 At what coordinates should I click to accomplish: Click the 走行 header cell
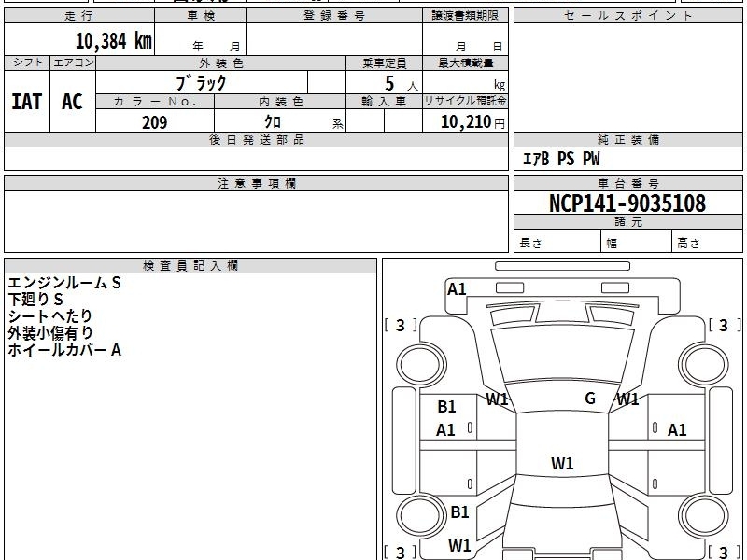pos(79,16)
